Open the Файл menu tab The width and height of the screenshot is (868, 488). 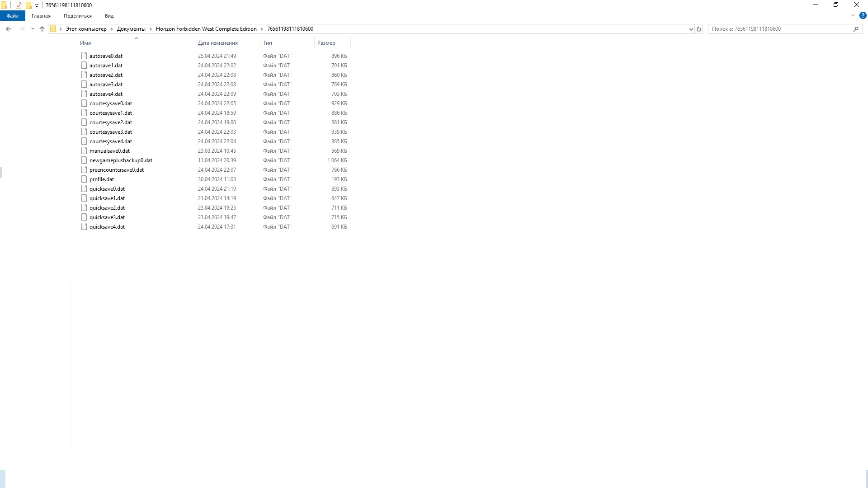[12, 16]
